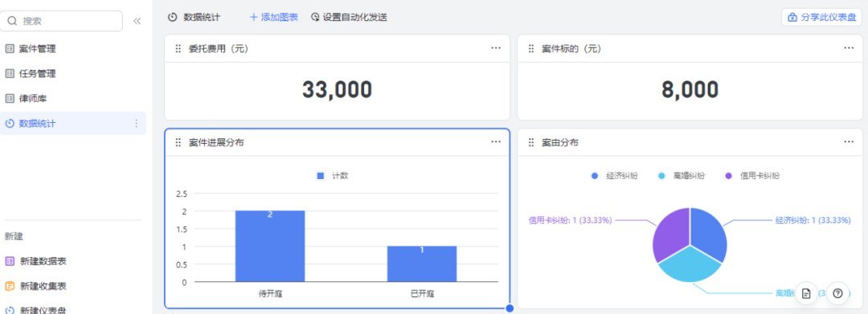Click table icon beside 任务管理
The width and height of the screenshot is (868, 314).
click(10, 74)
